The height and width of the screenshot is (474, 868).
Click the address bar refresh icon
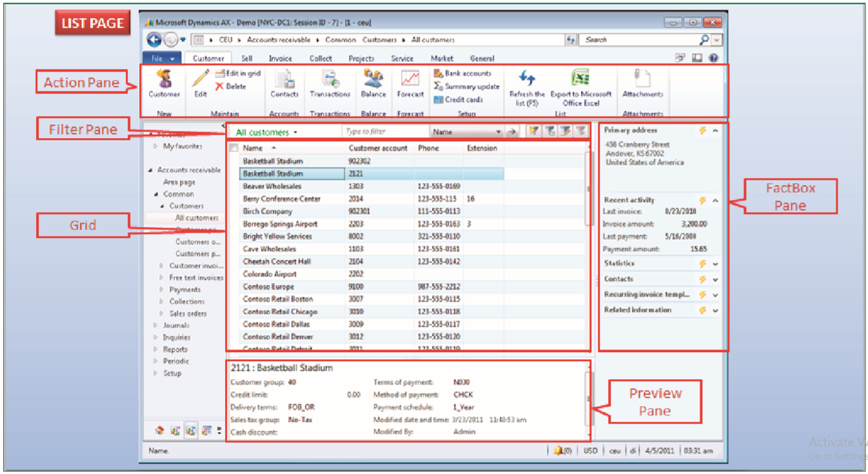[x=571, y=40]
